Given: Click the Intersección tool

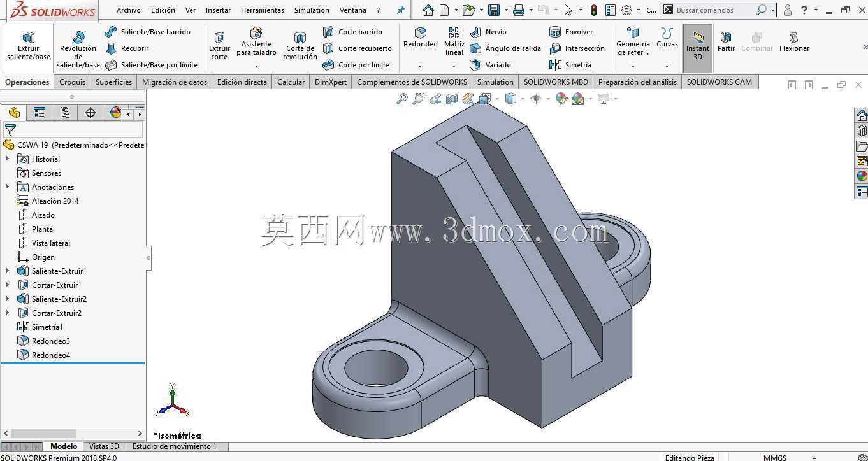Looking at the screenshot, I should (x=577, y=48).
